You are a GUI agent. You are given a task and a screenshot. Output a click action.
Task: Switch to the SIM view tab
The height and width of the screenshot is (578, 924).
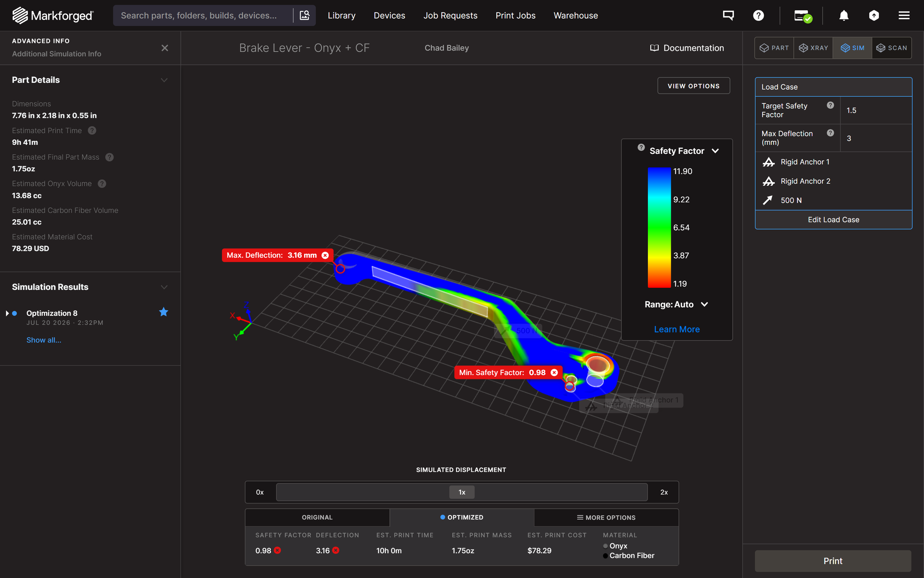[852, 48]
